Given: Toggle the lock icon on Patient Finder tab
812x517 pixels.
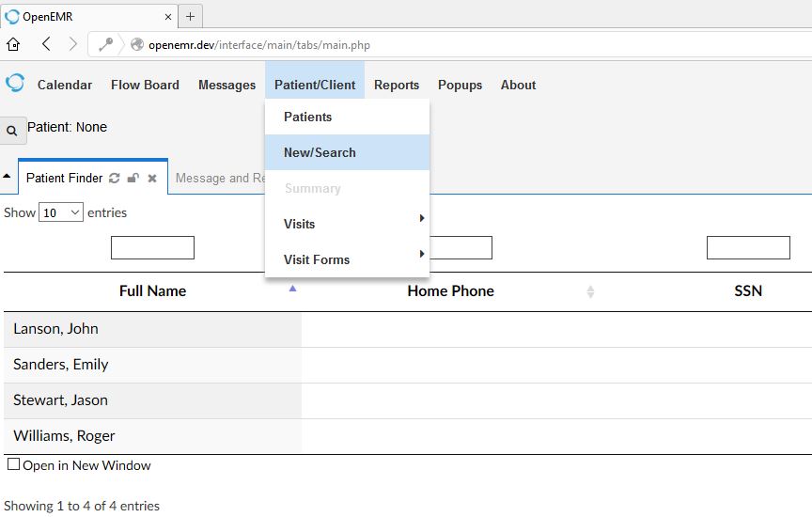Looking at the screenshot, I should coord(133,178).
